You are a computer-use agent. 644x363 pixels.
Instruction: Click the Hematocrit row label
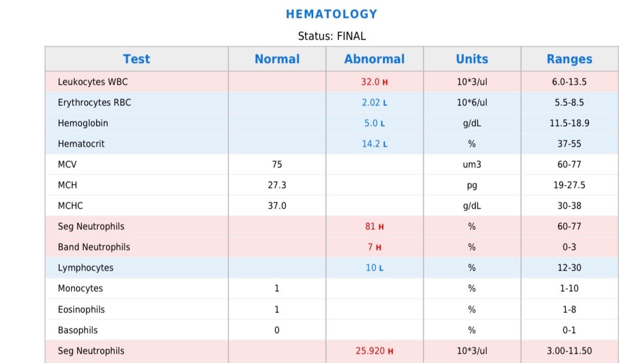81,144
